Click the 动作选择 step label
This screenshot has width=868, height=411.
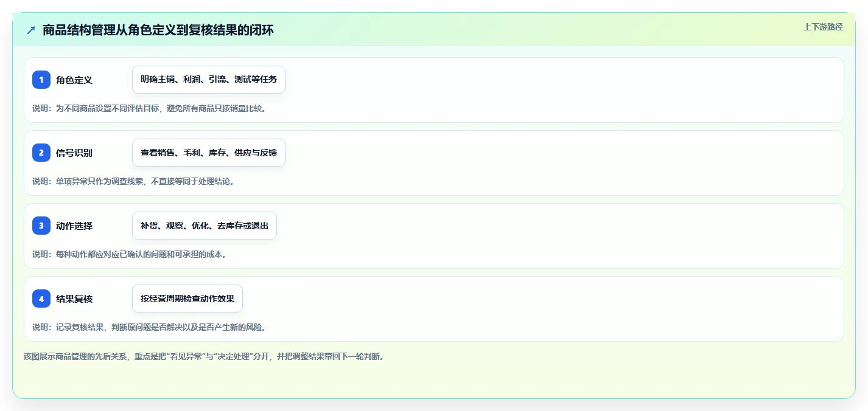coord(74,226)
